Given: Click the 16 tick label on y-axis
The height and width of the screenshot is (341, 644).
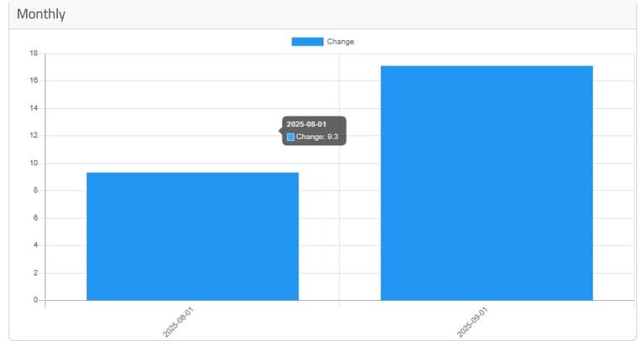Looking at the screenshot, I should tap(34, 80).
